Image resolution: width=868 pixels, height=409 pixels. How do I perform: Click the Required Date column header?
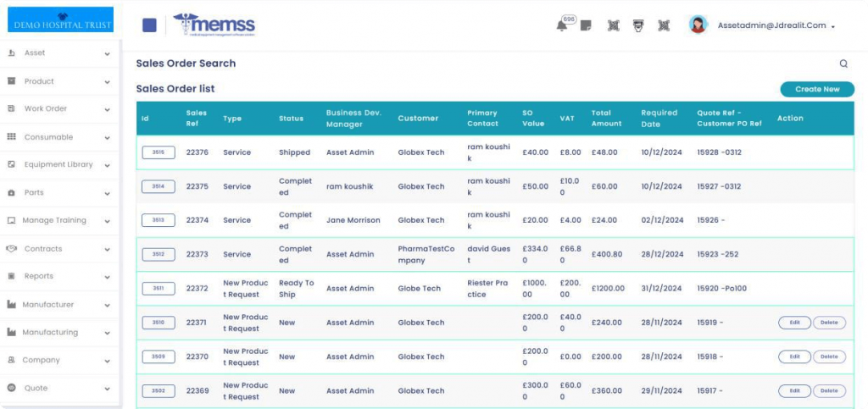(659, 119)
